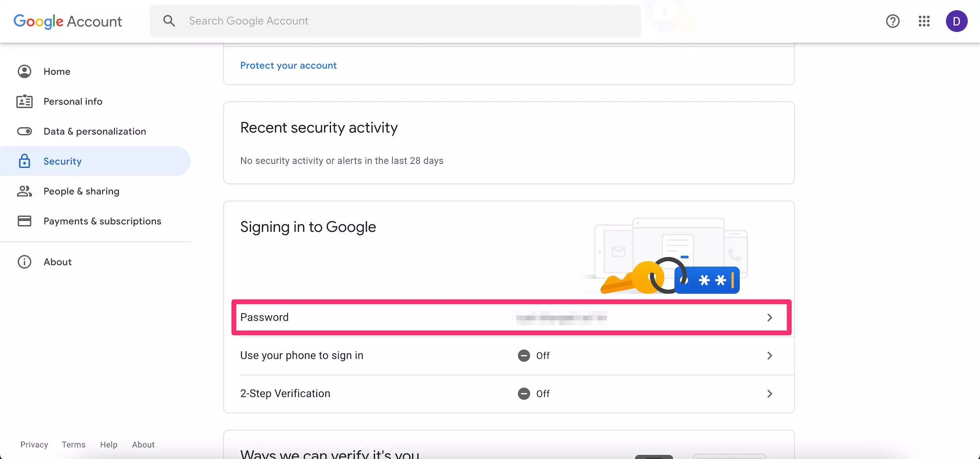Click the key and password illustration

point(665,256)
